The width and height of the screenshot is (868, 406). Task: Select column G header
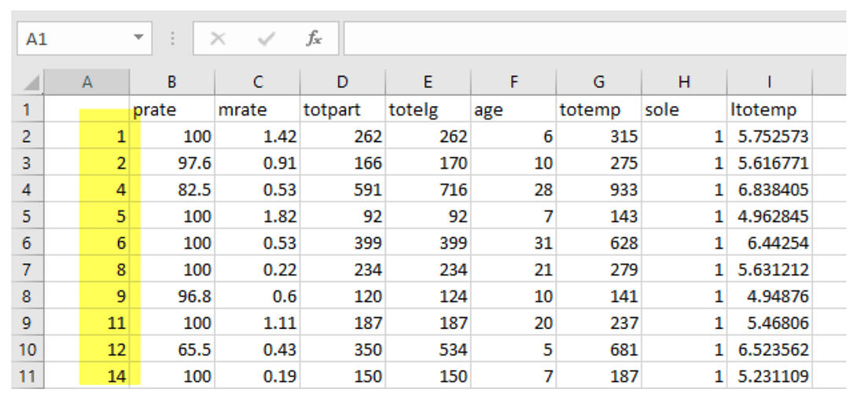click(x=599, y=82)
